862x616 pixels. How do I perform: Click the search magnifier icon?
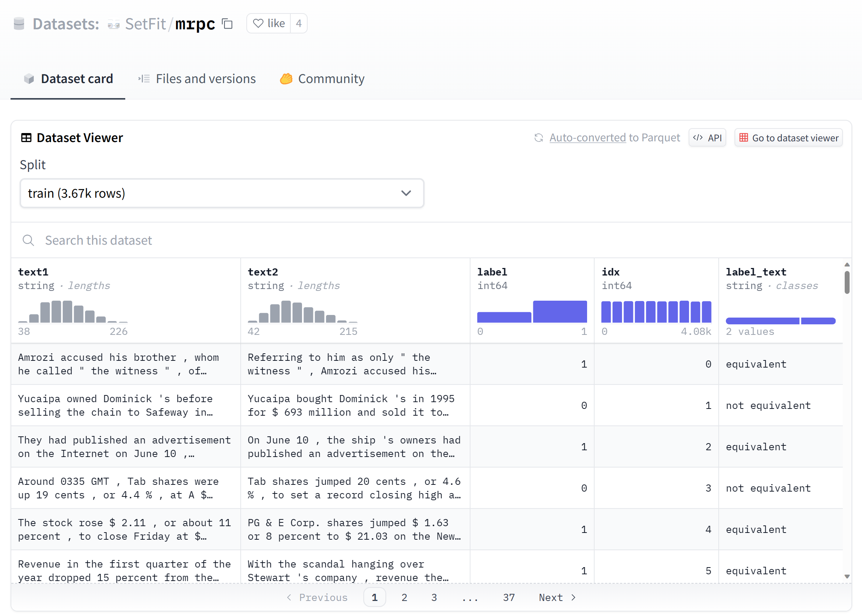[29, 240]
